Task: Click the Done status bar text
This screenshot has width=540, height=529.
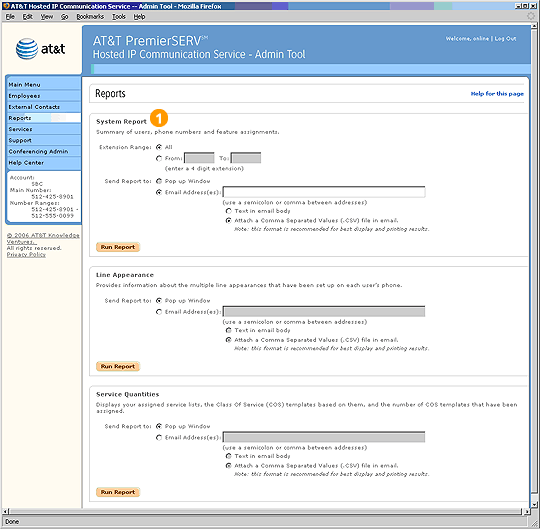Action: click(x=12, y=522)
